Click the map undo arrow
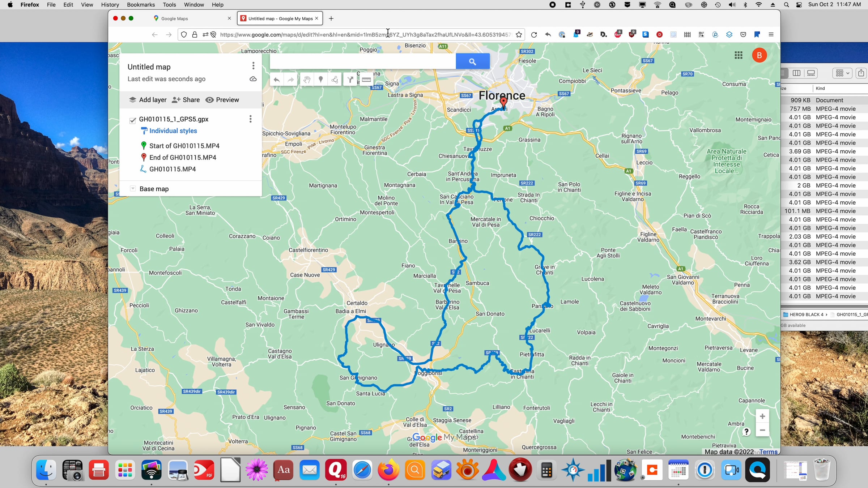The image size is (868, 488). click(277, 80)
